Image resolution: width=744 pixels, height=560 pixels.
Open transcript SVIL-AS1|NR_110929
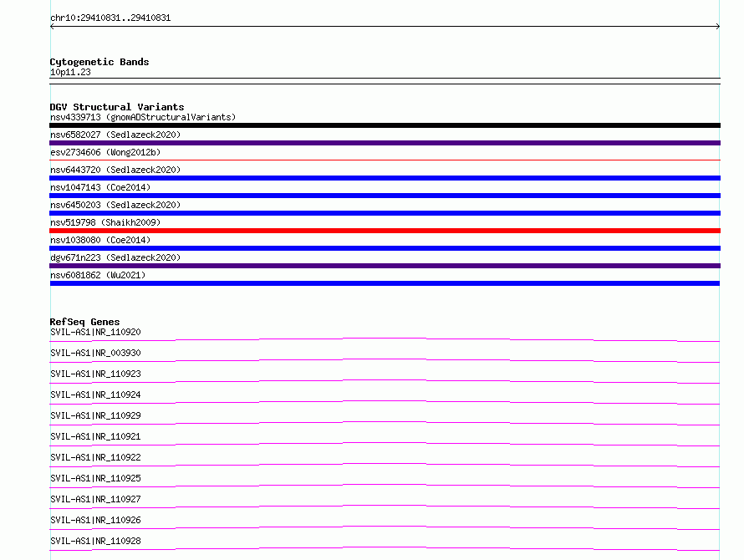click(95, 415)
